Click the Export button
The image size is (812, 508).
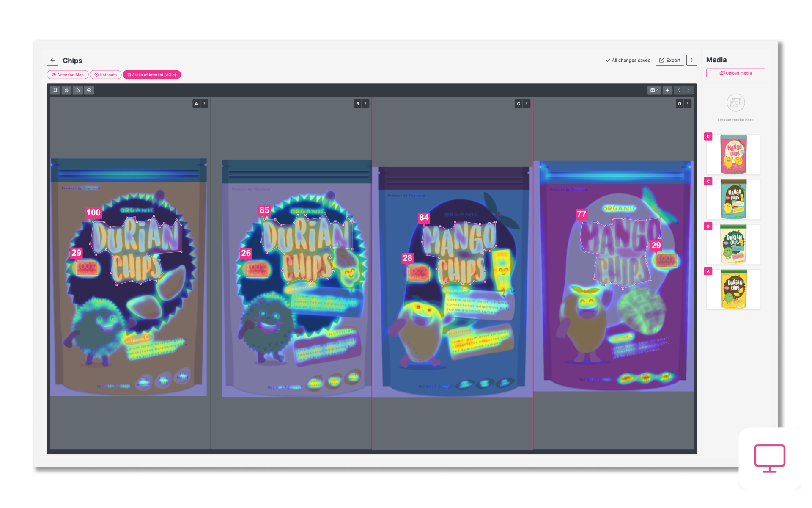click(669, 60)
